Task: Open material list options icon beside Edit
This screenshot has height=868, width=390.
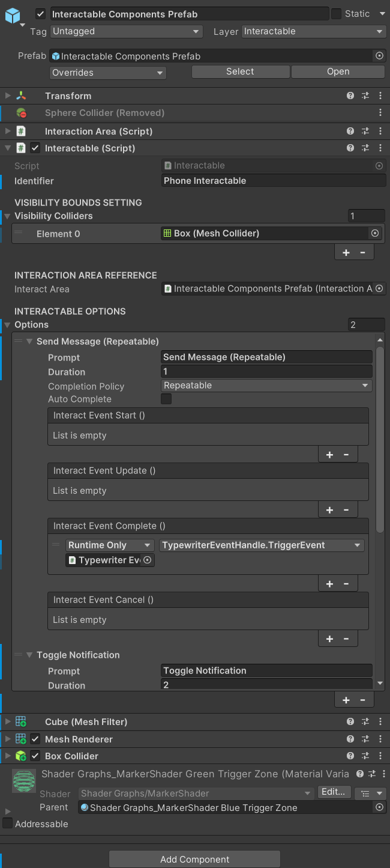Action: tap(371, 794)
